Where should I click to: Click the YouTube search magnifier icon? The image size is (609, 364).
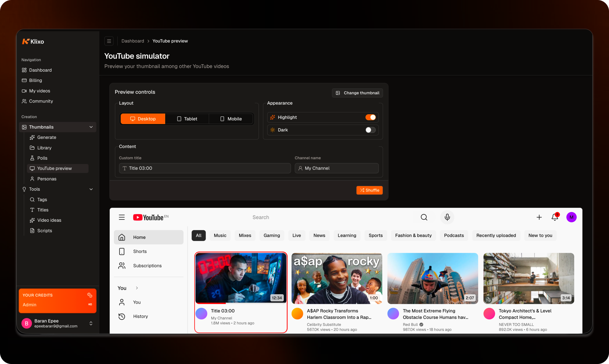click(424, 217)
